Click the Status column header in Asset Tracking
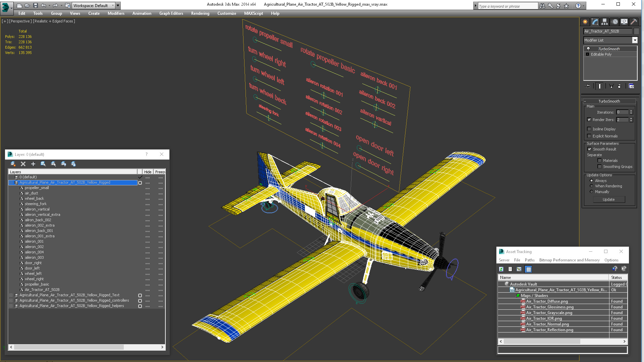Screen dimensions: 644x362 point(618,278)
